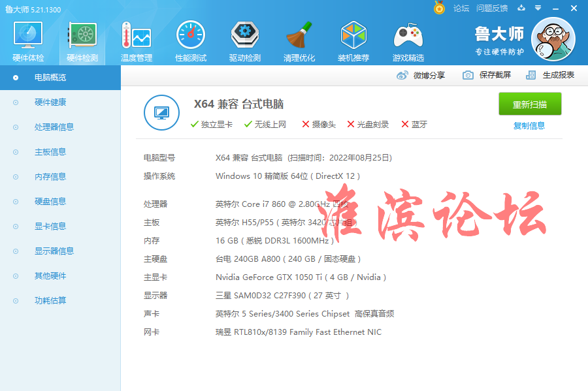Click the report icon for 生成报表

(531, 75)
